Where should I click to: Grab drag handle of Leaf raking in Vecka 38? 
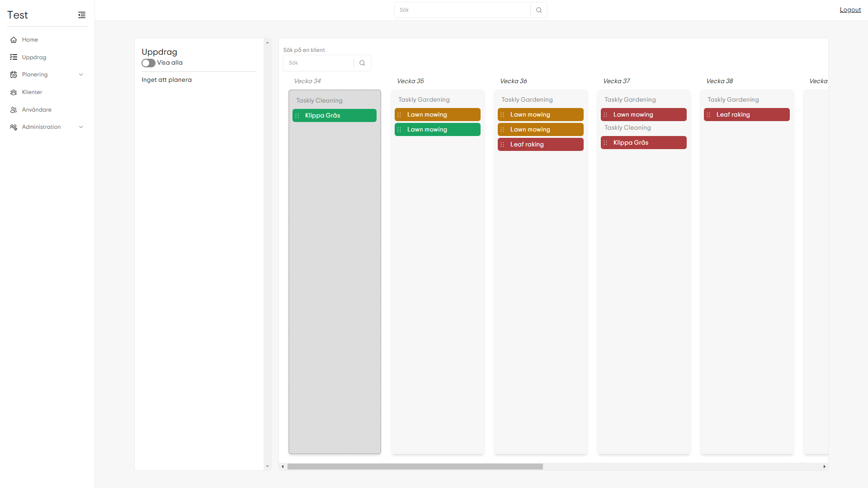point(708,115)
